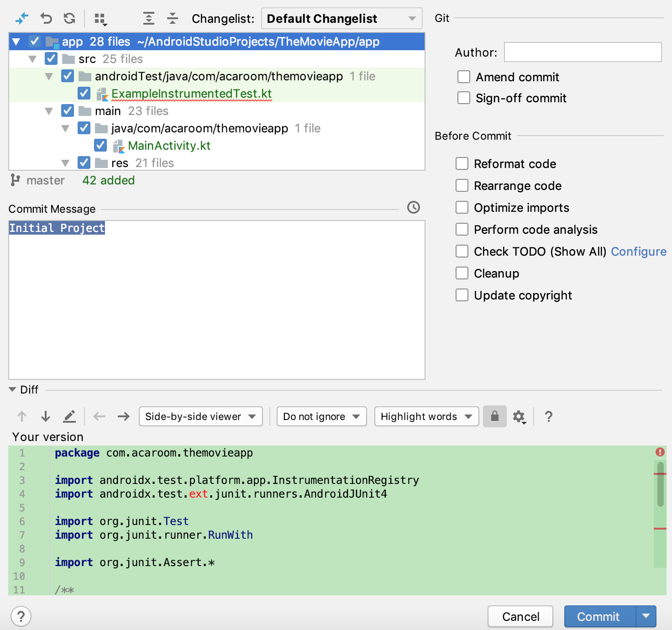Enable the Amend commit checkbox
This screenshot has width=672, height=630.
point(464,77)
